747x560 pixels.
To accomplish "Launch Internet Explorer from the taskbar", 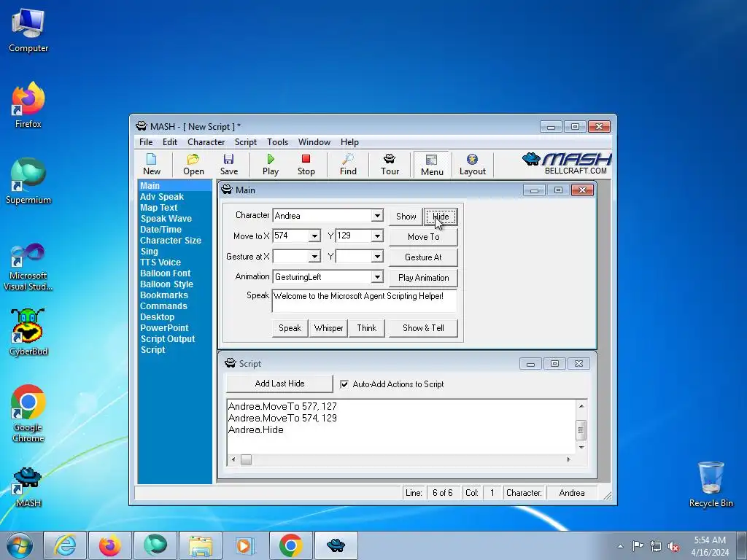I will click(65, 545).
